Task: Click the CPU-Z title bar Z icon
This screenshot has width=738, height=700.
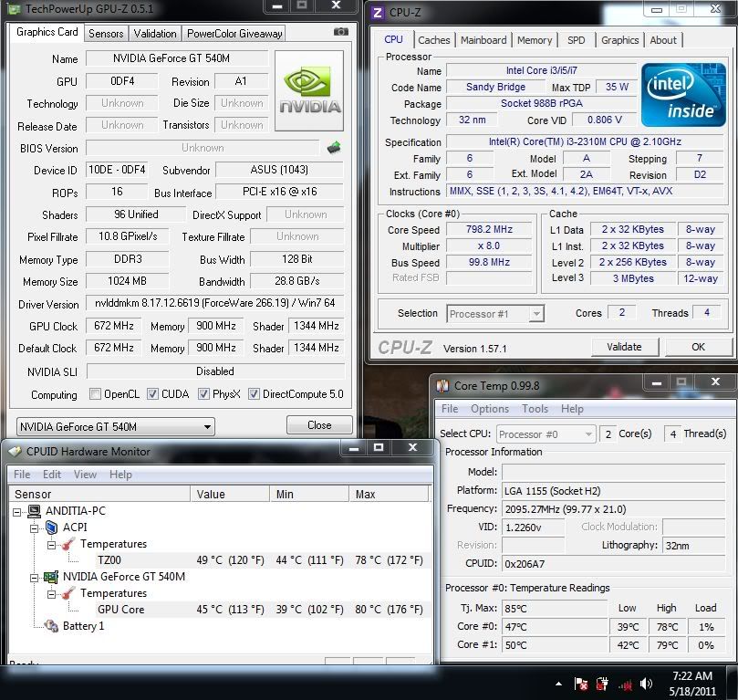Action: [378, 12]
